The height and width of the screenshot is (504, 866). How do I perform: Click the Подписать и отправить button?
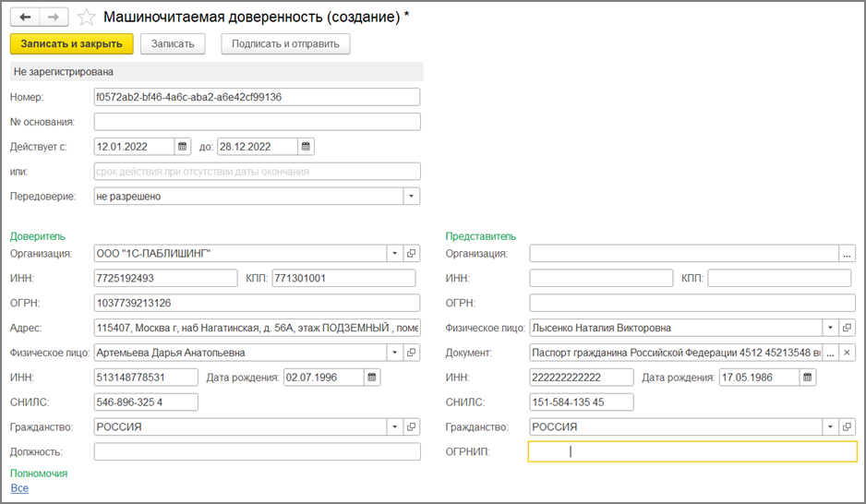(x=285, y=43)
